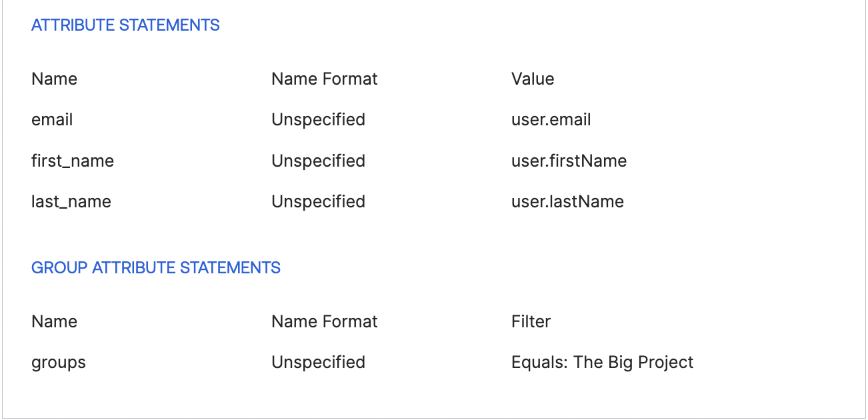
Task: Click Unspecified format in the first_name row
Action: (318, 161)
